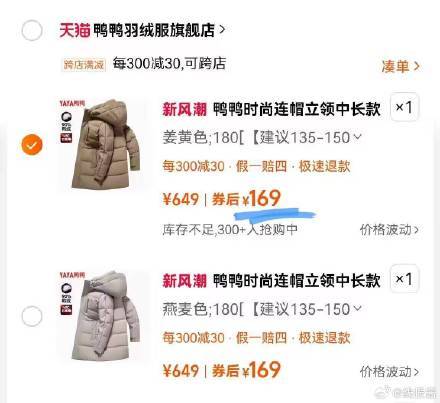Click the 天猫 logo badge
440x403 pixels.
tap(75, 30)
